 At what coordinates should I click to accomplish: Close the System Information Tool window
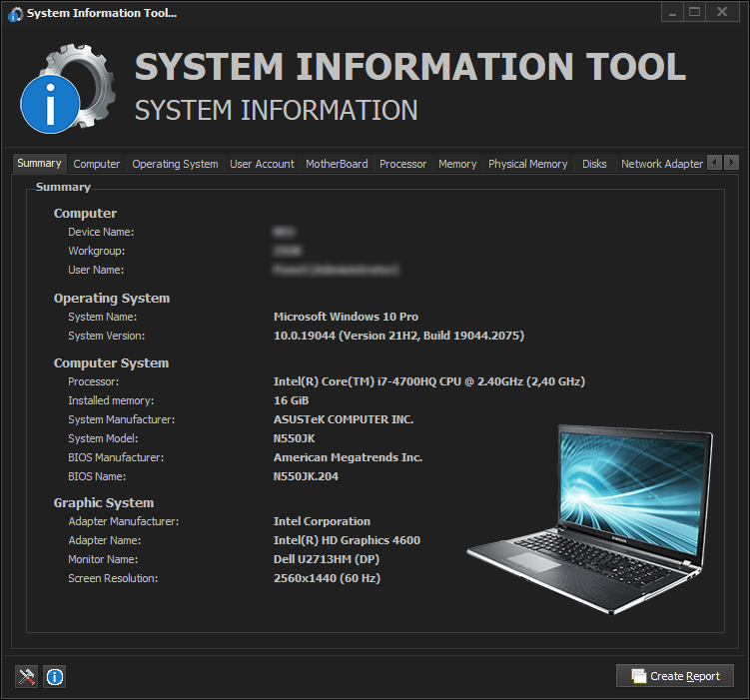pyautogui.click(x=722, y=12)
